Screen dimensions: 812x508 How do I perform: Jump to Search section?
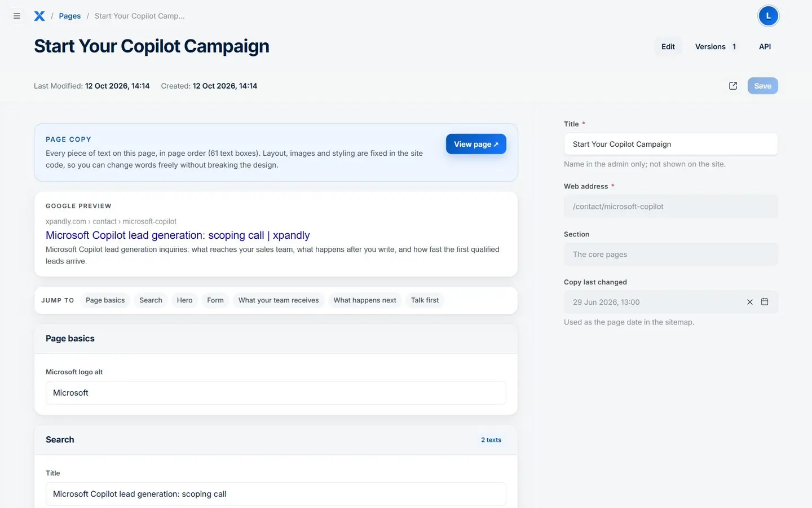coord(151,300)
